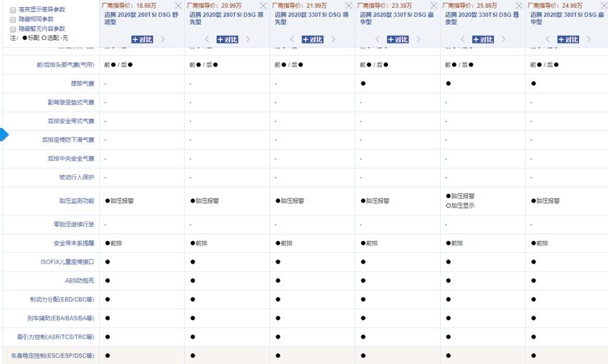
Task: Open 迈腾 2020款 330TSI DSG 尊贵型 link
Action: click(482, 18)
